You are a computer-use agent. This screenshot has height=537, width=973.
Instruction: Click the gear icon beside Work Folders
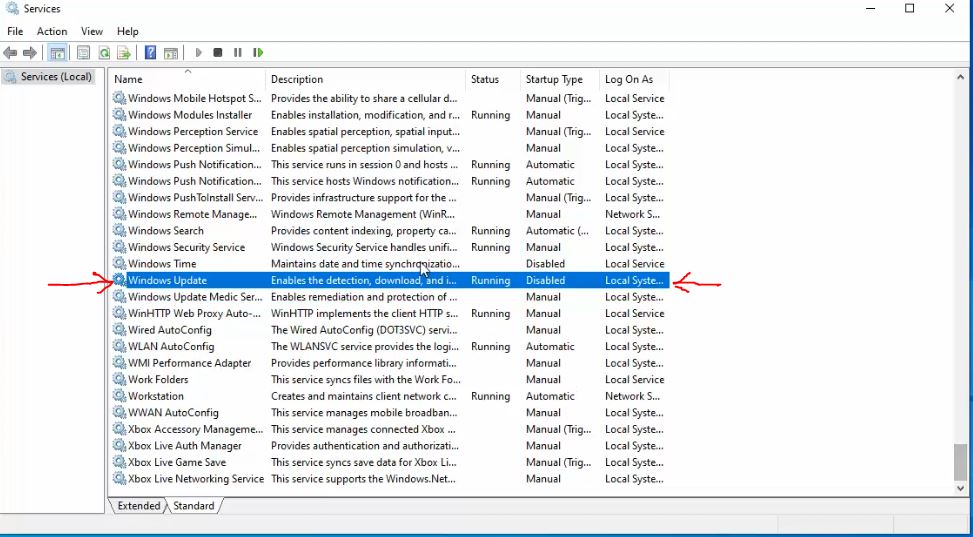(119, 379)
